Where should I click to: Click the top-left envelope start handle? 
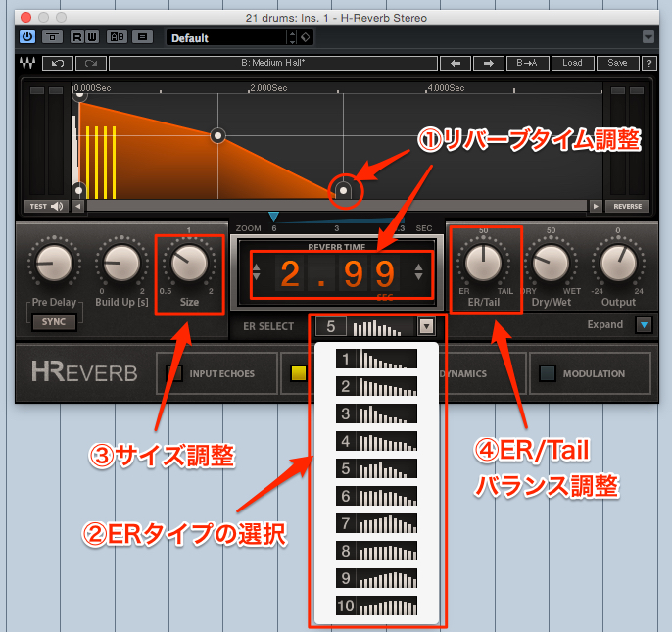79,95
